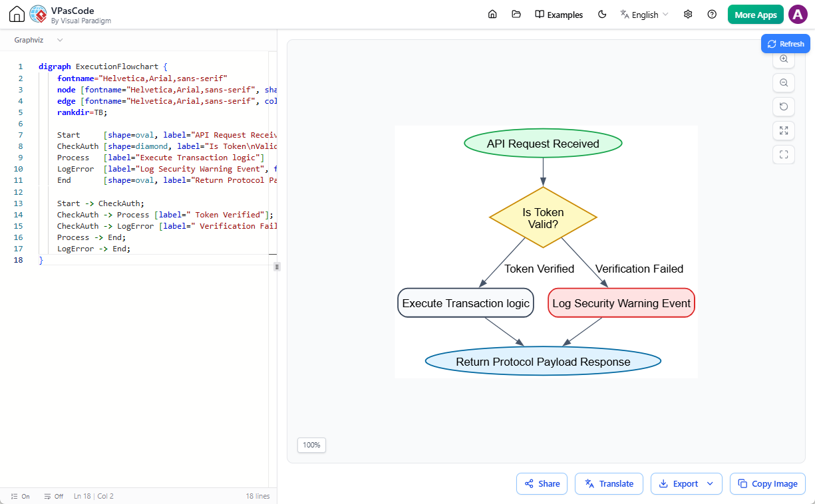The image size is (815, 504).
Task: Open the Examples menu
Action: pyautogui.click(x=559, y=15)
